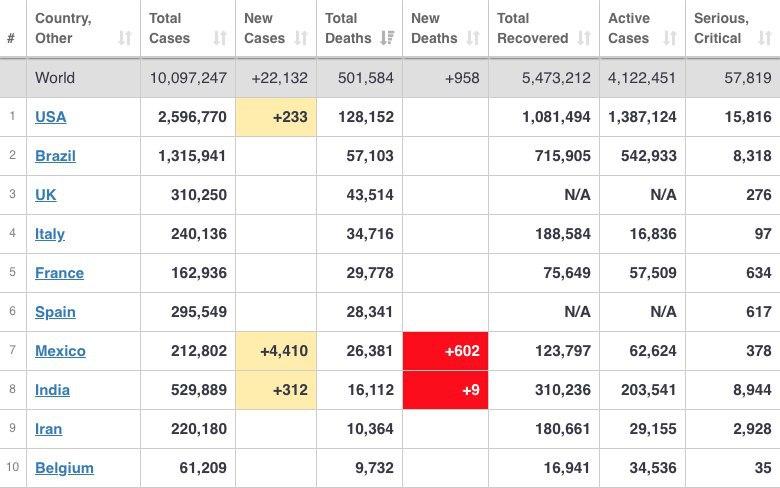Open the Iran country link
The height and width of the screenshot is (488, 780).
point(49,429)
